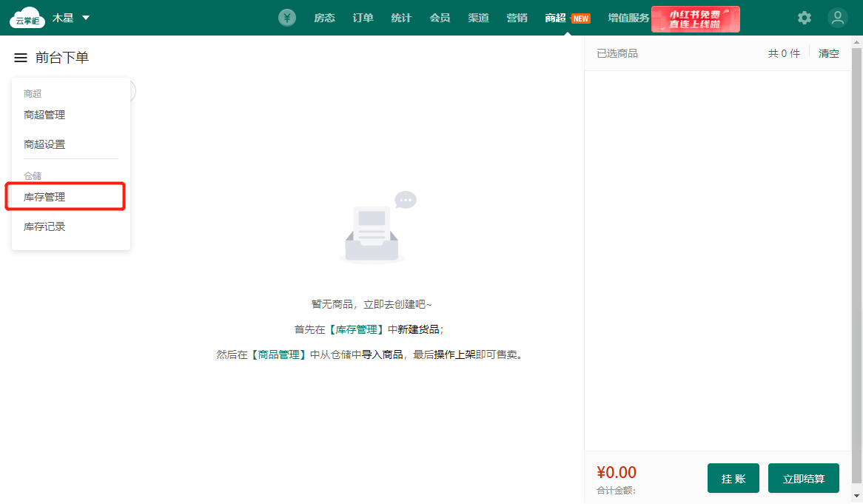Go to the 订单 tab
Screen dimensions: 863x504
click(363, 18)
